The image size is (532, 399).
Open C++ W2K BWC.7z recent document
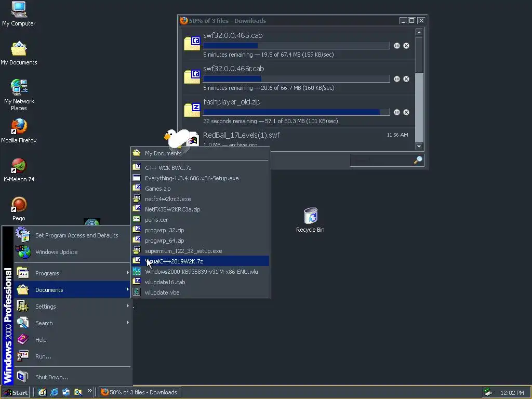click(x=200, y=168)
